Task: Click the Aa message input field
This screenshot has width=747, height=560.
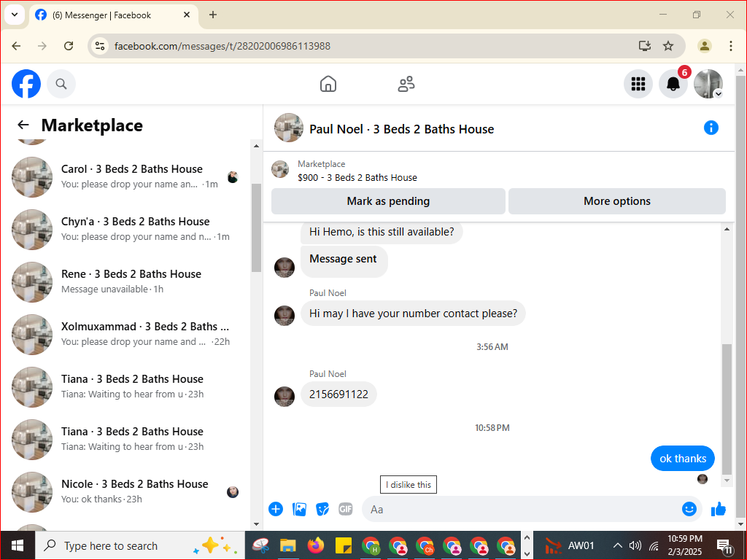Action: point(522,509)
